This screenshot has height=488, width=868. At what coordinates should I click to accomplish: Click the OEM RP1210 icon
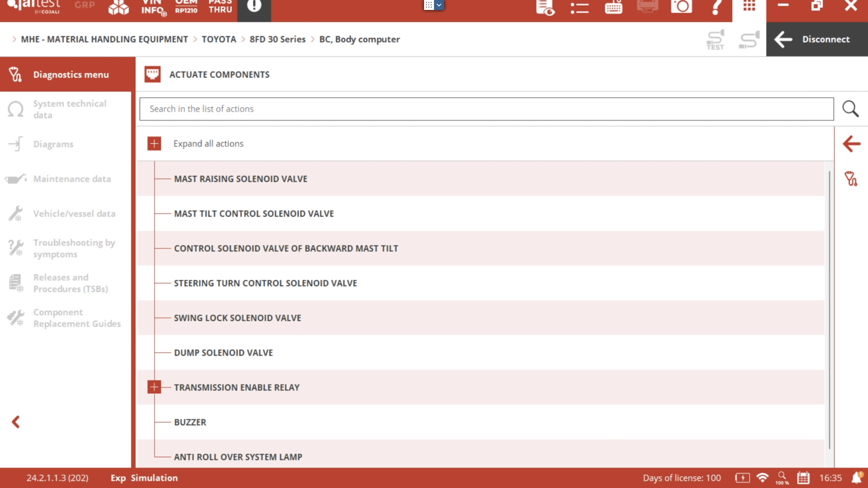coord(186,7)
